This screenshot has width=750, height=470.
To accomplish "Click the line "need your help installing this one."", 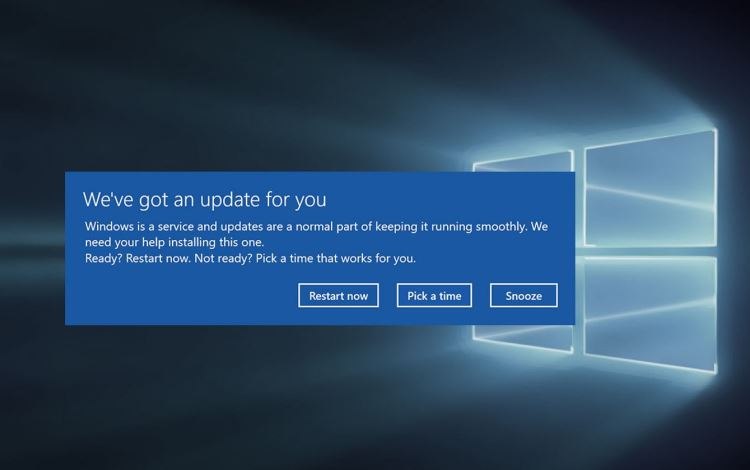I will (175, 242).
